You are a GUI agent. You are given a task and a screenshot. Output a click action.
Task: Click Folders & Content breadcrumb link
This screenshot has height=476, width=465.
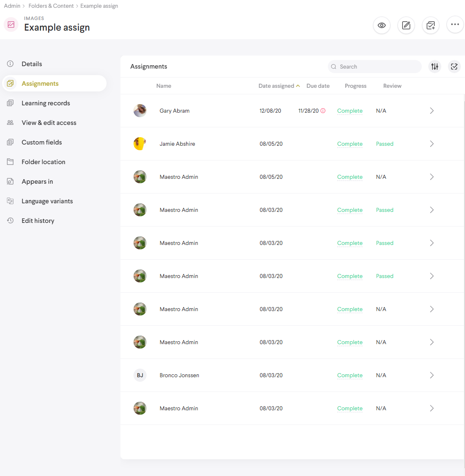[x=51, y=6]
